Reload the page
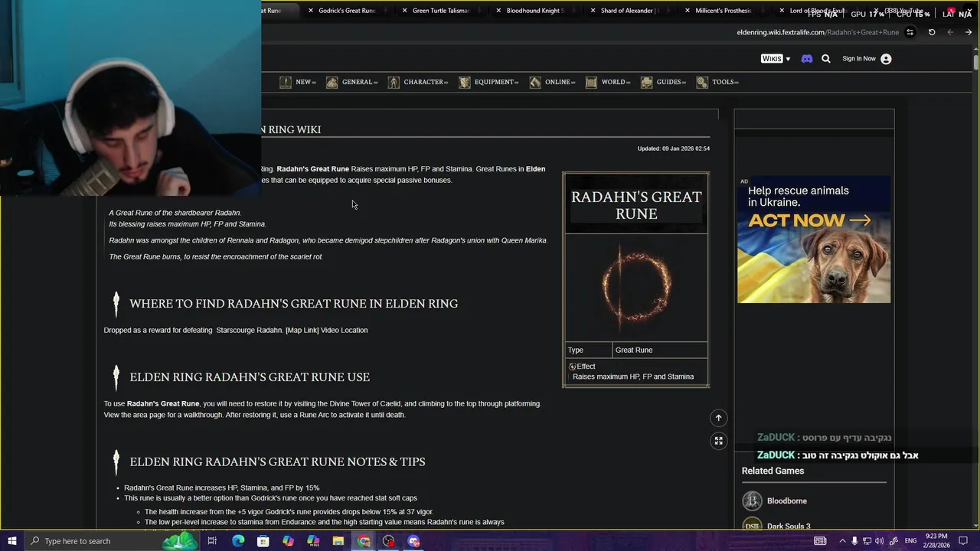980x551 pixels. (932, 32)
